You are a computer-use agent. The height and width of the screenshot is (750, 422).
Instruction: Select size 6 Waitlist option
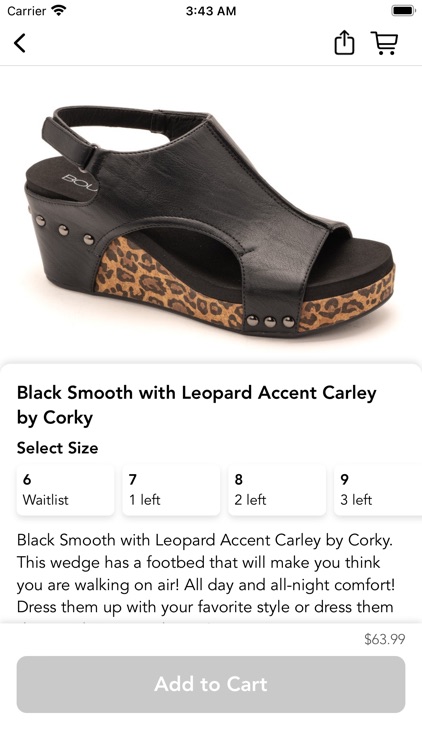(66, 490)
